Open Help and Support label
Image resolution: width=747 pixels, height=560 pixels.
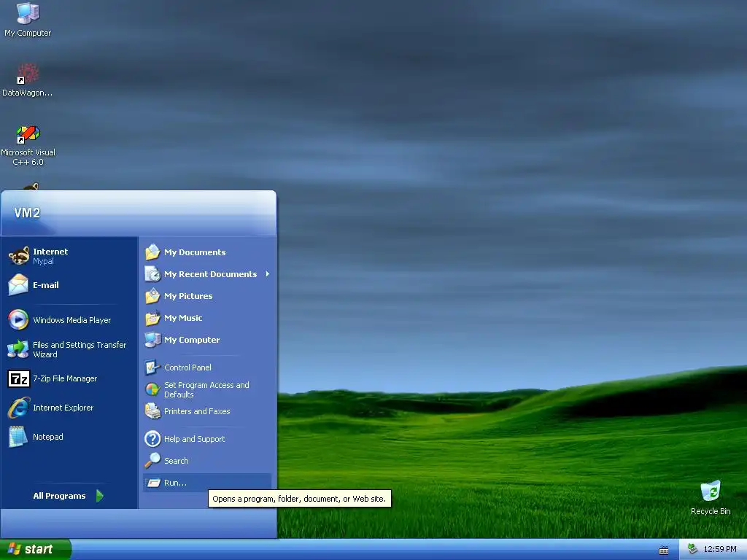(194, 438)
